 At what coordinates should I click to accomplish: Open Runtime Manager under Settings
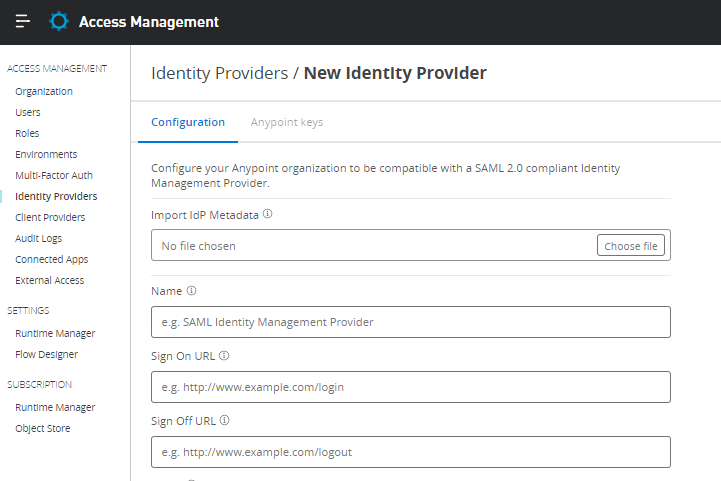pos(55,333)
